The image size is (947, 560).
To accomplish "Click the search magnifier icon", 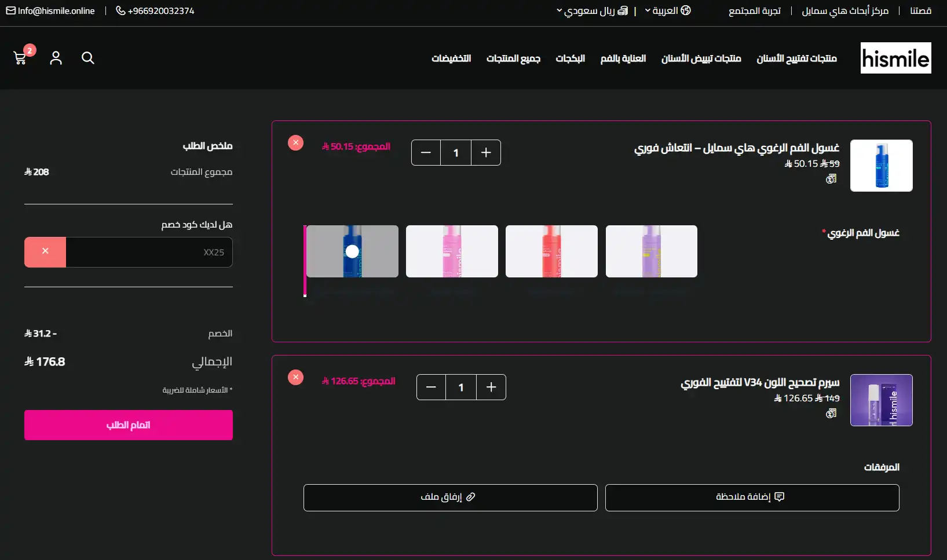I will pyautogui.click(x=88, y=58).
